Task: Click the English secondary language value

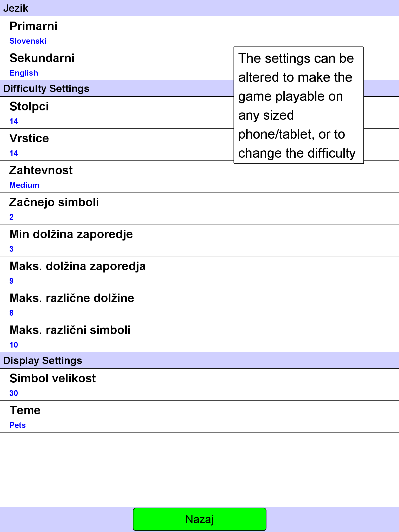Action: point(24,73)
